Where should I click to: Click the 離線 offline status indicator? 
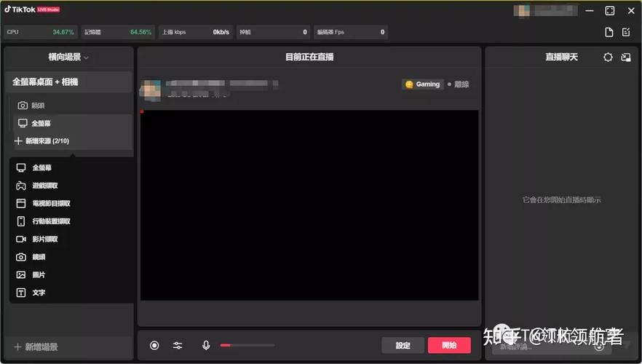coord(458,84)
